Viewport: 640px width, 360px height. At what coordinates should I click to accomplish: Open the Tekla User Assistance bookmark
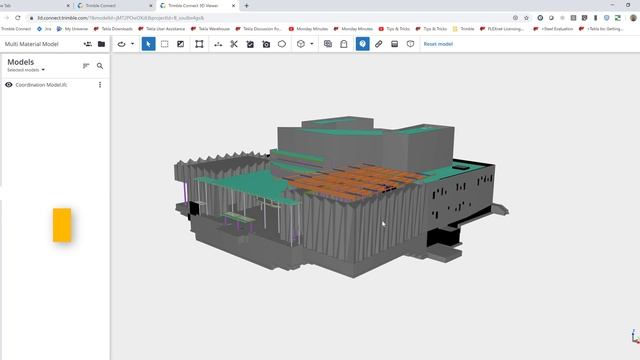[x=162, y=29]
